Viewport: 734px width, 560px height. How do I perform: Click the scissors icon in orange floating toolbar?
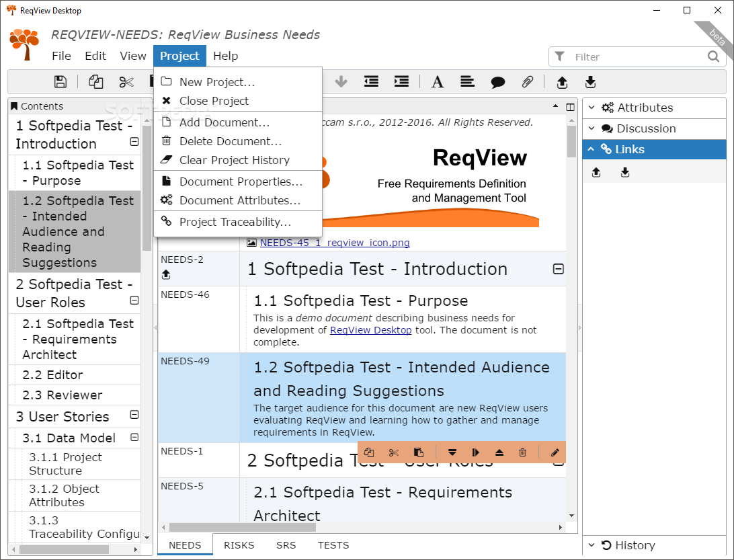click(394, 452)
